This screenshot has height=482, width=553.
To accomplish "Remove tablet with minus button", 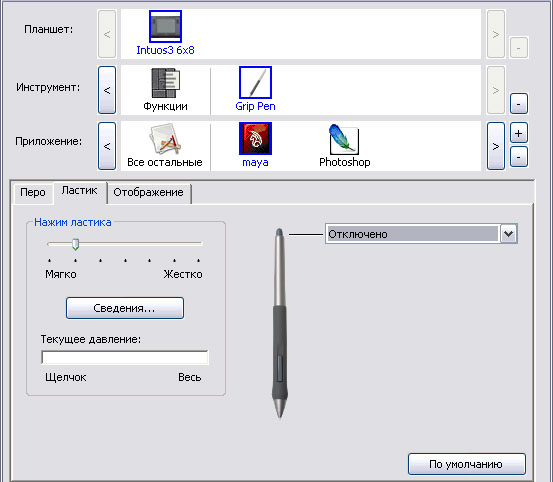I will click(x=518, y=47).
